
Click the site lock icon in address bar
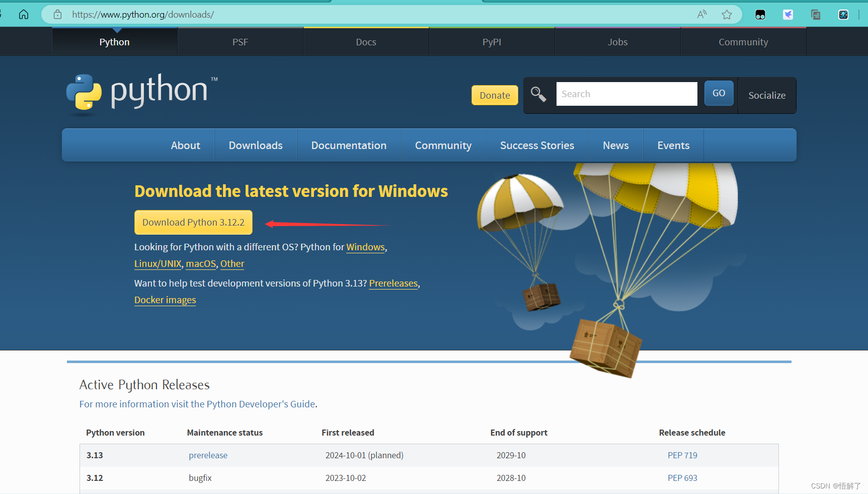click(x=58, y=15)
